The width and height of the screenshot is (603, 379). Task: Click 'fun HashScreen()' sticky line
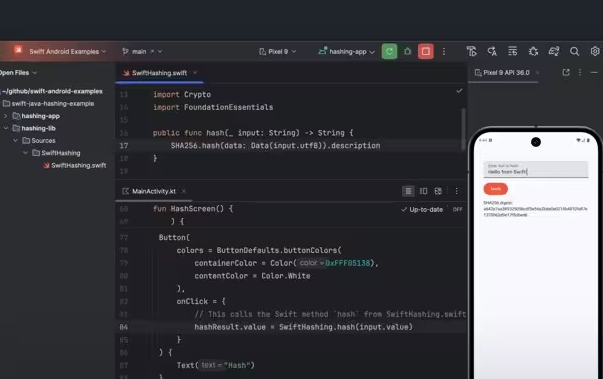pos(193,208)
